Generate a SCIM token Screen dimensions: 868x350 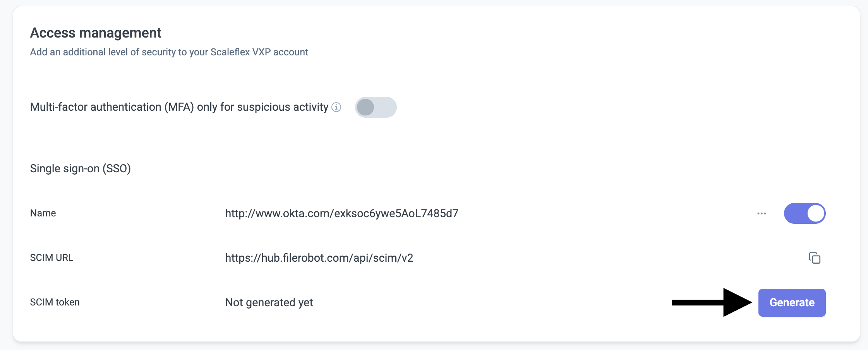(x=792, y=302)
